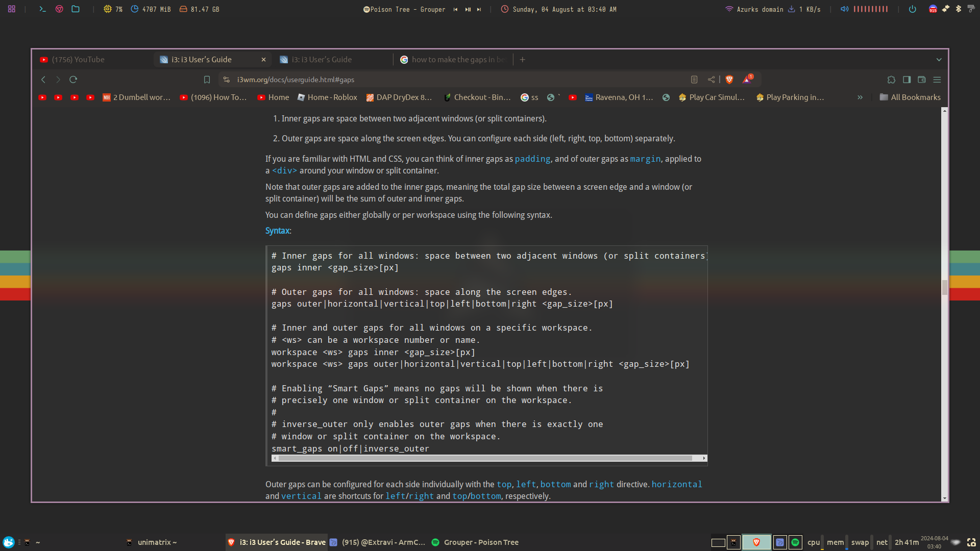Screen dimensions: 980x551
Task: Click the CPU usage chip icon
Action: (107, 9)
